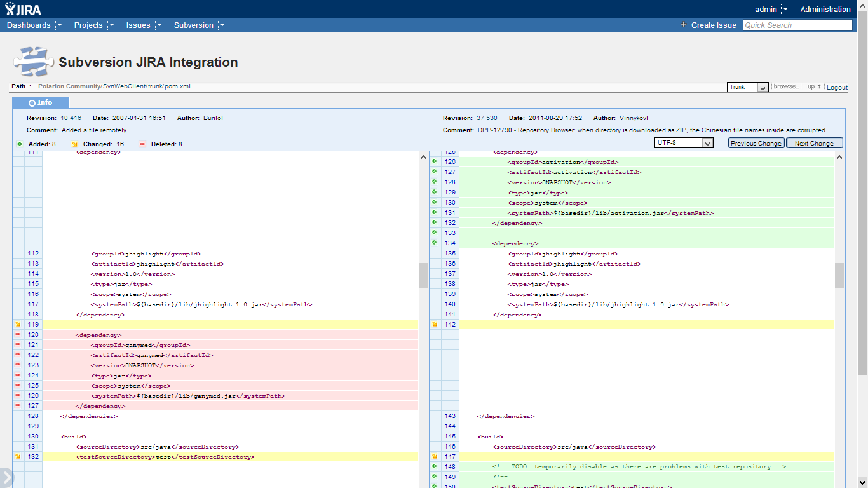Click the yellow change marker beside line 142
This screenshot has height=488, width=868.
[x=434, y=324]
